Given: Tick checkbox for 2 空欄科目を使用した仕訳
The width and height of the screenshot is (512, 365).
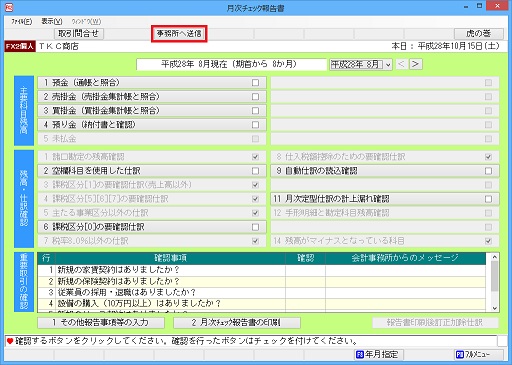Looking at the screenshot, I should 255,171.
